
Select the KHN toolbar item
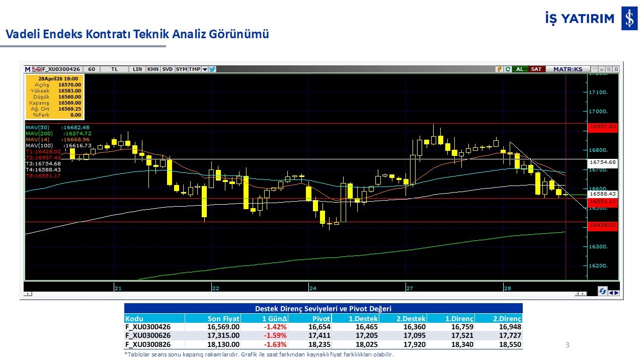click(153, 69)
